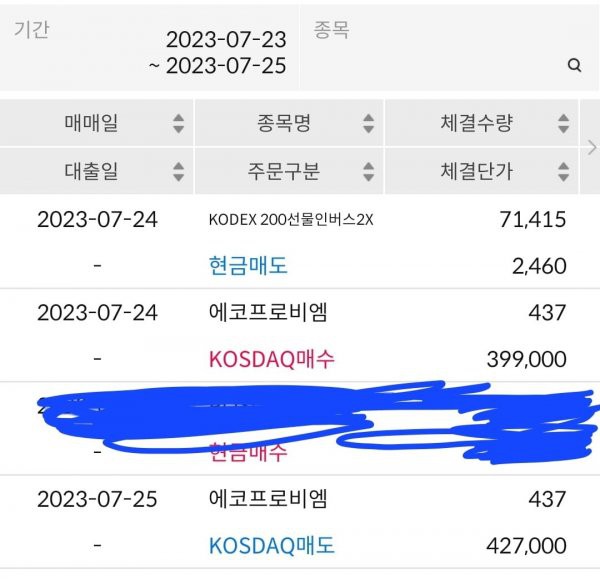The image size is (600, 579).
Task: Open 에코프로비엠 row dated 2023-07-25
Action: [x=300, y=522]
